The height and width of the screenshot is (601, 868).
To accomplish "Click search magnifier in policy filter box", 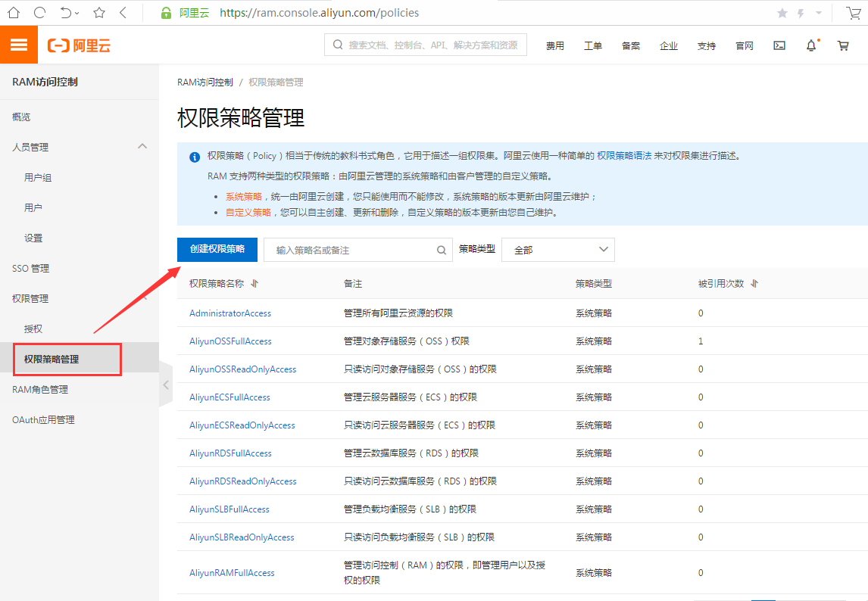I will (442, 250).
